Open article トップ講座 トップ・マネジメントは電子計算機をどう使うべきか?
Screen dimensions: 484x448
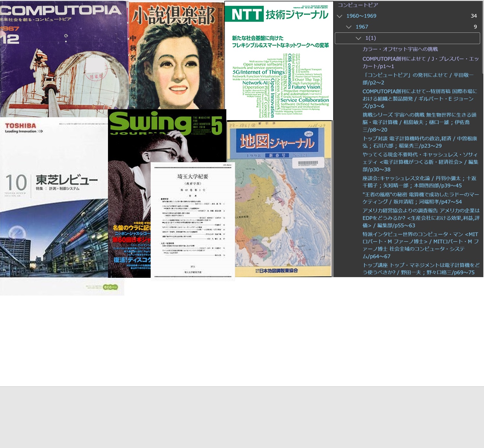click(x=421, y=269)
